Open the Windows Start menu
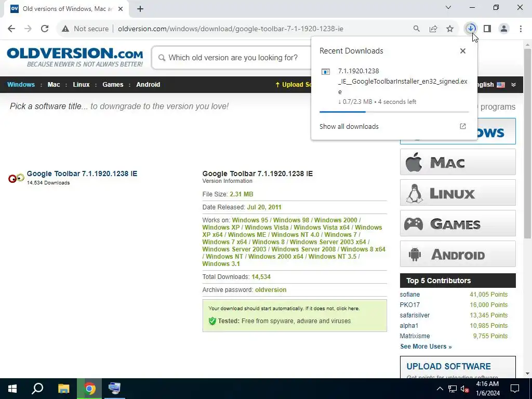The image size is (532, 399). point(12,389)
